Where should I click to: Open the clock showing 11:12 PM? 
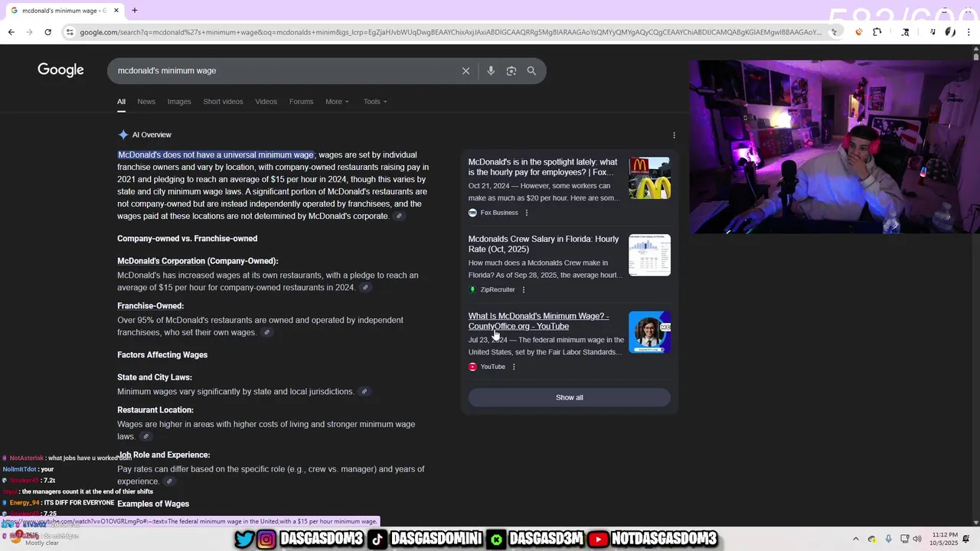(x=945, y=539)
